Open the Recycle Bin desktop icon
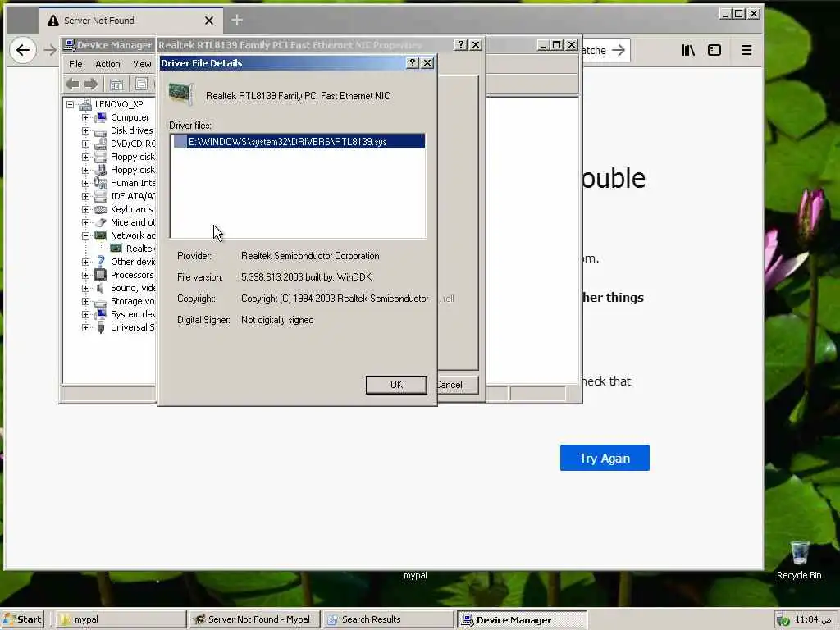 799,559
